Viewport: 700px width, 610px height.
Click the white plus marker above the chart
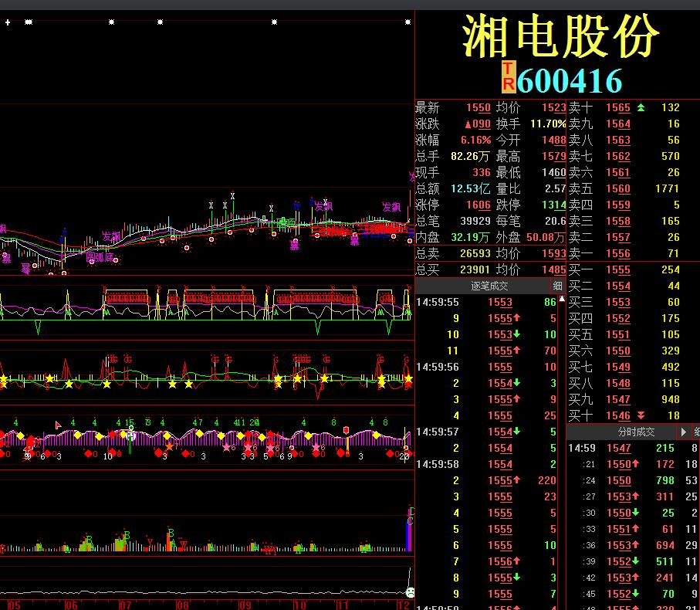click(x=8, y=22)
